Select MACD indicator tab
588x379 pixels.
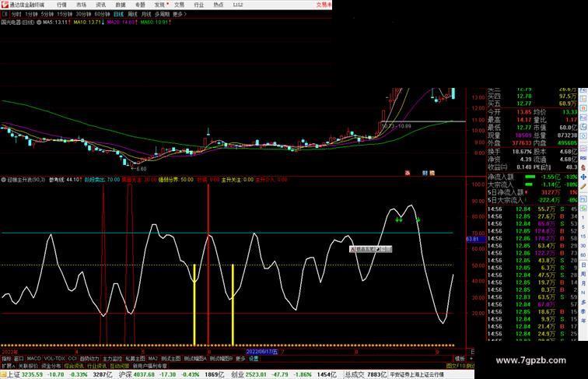33,359
